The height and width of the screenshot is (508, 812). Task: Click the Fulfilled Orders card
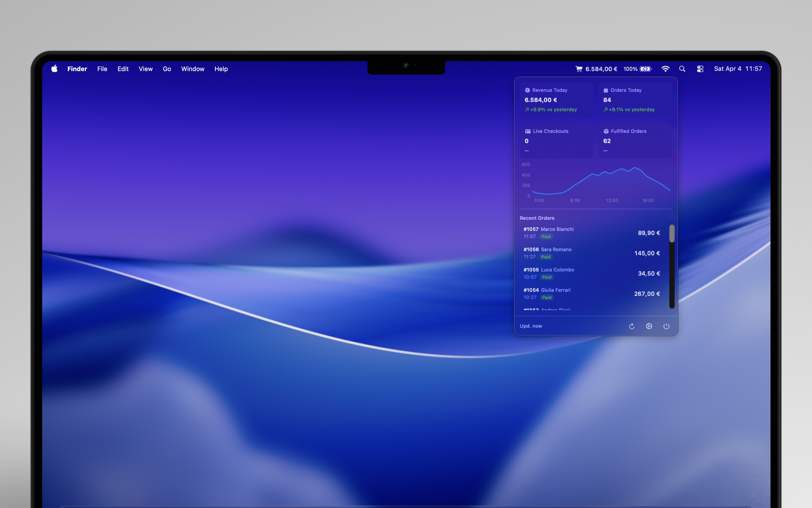635,141
